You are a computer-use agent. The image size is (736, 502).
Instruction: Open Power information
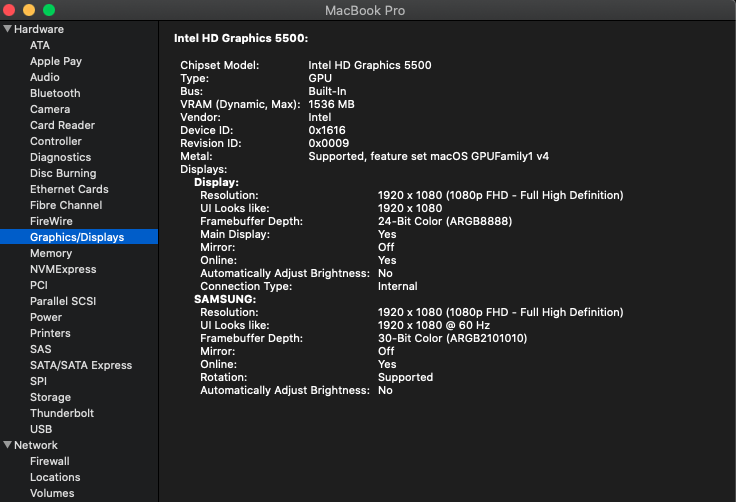[x=46, y=317]
